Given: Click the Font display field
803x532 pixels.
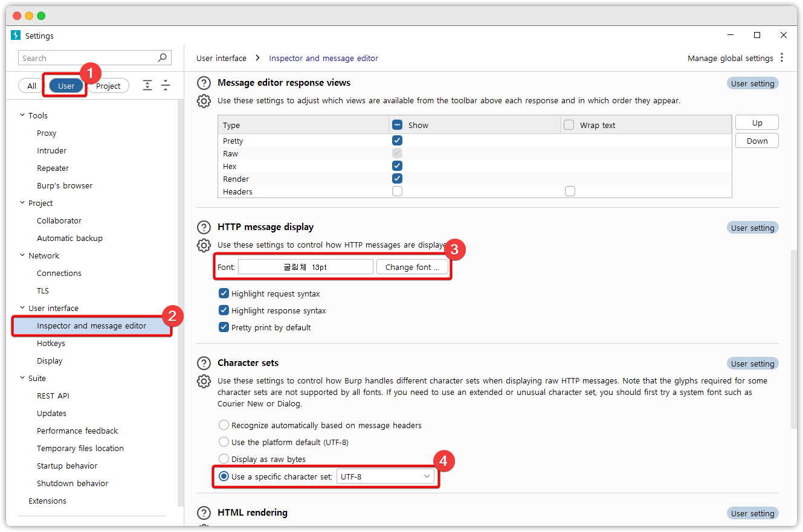Looking at the screenshot, I should tap(306, 267).
